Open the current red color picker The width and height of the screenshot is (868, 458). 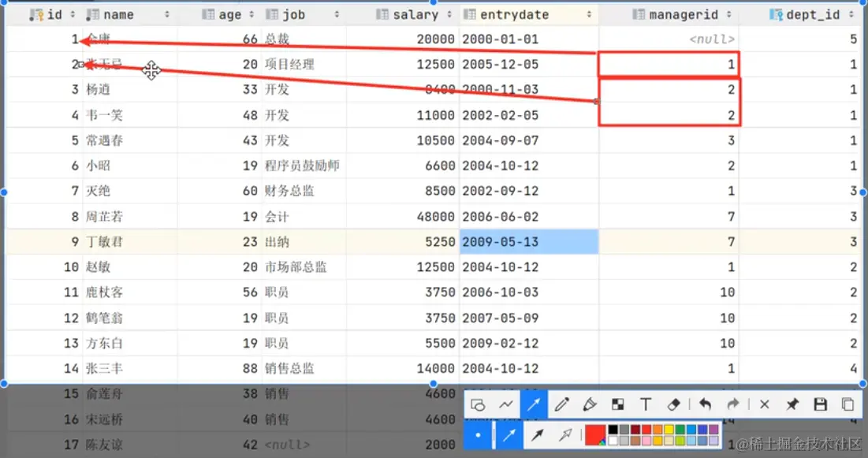[595, 435]
